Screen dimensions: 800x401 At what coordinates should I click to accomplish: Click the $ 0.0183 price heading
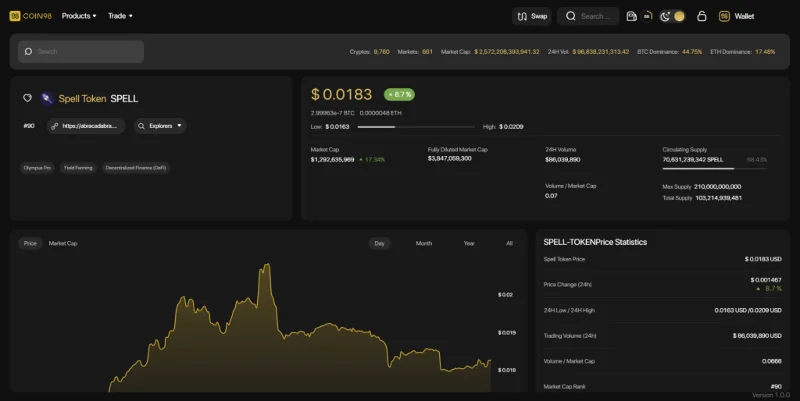click(x=341, y=94)
